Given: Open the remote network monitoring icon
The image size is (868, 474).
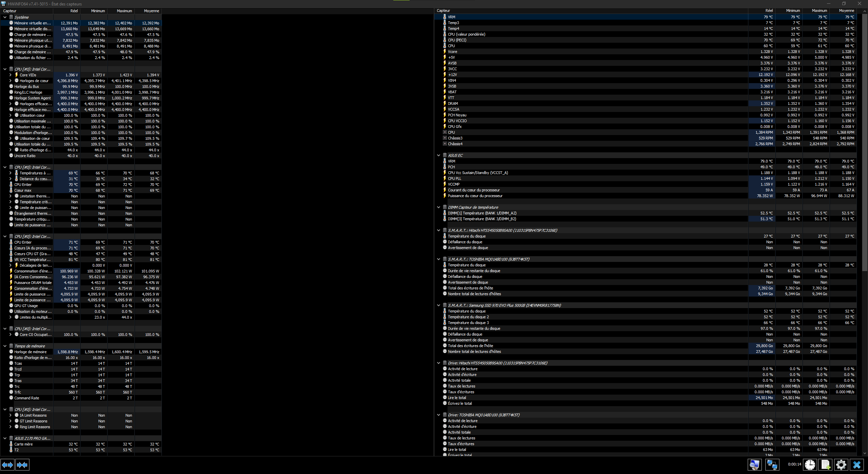Looking at the screenshot, I should (772, 465).
